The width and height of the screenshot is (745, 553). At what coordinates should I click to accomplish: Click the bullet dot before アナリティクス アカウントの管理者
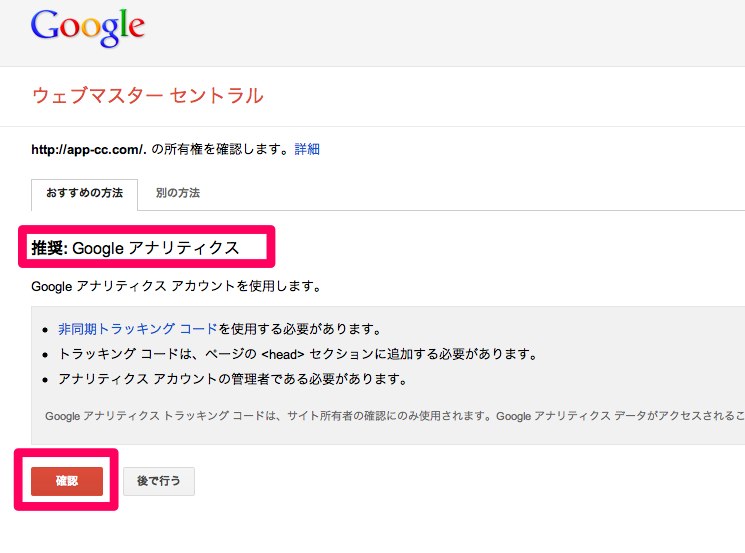pyautogui.click(x=45, y=380)
